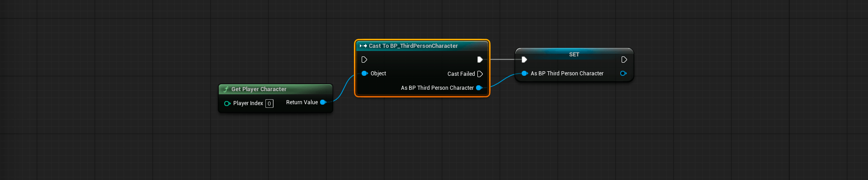Screen dimensions: 868x180
Task: Click the Player Index input pin
Action: (227, 103)
